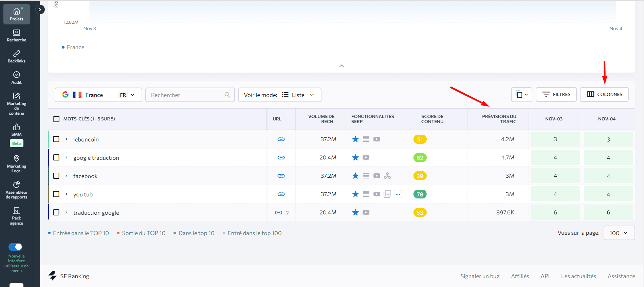
Task: Click video SERP feature icon for leboncoin
Action: (x=377, y=139)
